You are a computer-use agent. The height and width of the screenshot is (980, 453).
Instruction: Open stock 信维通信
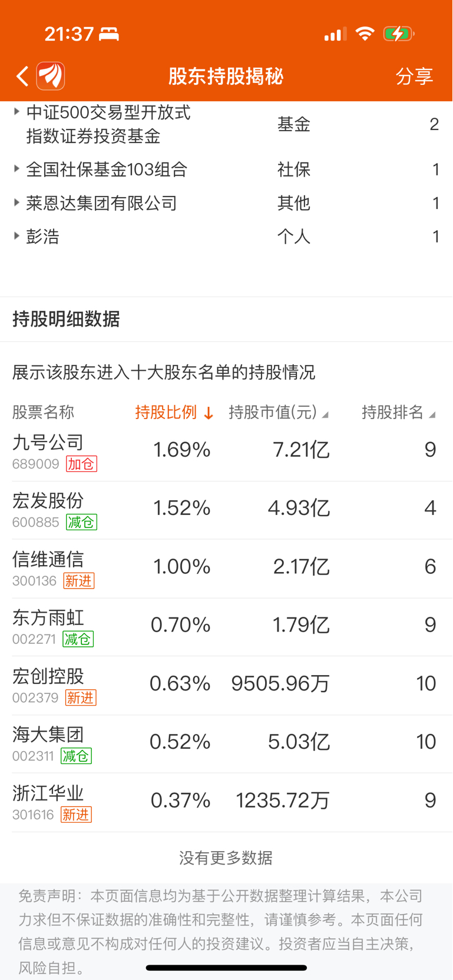(x=48, y=559)
